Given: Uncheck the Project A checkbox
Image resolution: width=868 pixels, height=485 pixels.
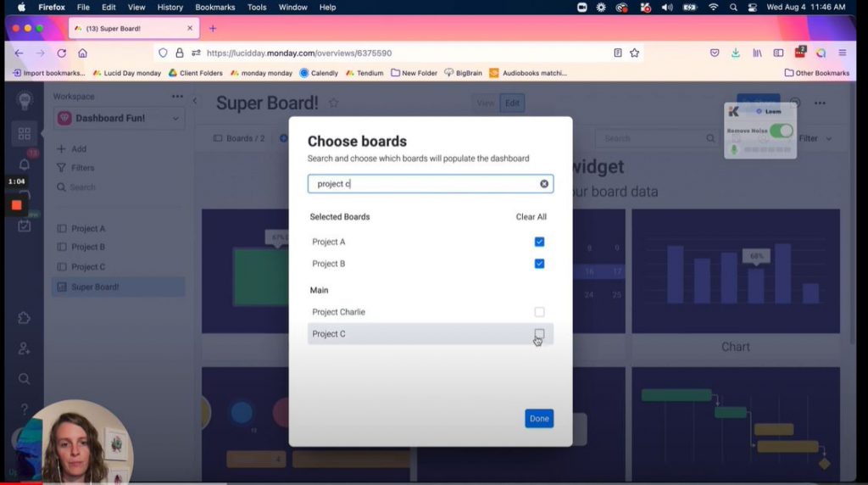Looking at the screenshot, I should (x=539, y=242).
